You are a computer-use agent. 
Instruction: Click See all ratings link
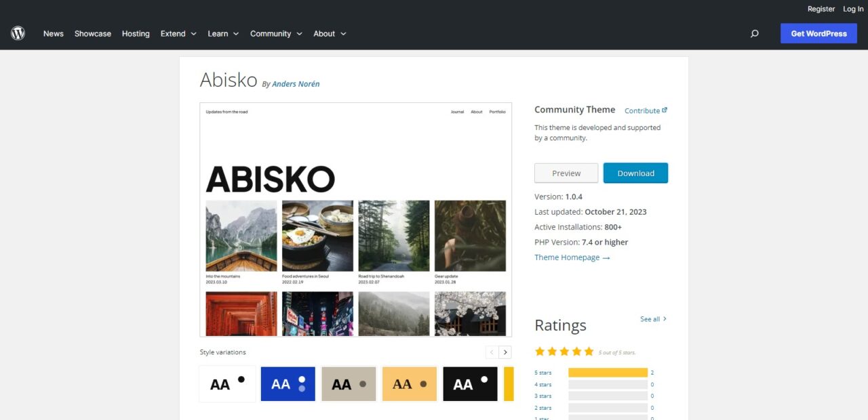coord(654,319)
